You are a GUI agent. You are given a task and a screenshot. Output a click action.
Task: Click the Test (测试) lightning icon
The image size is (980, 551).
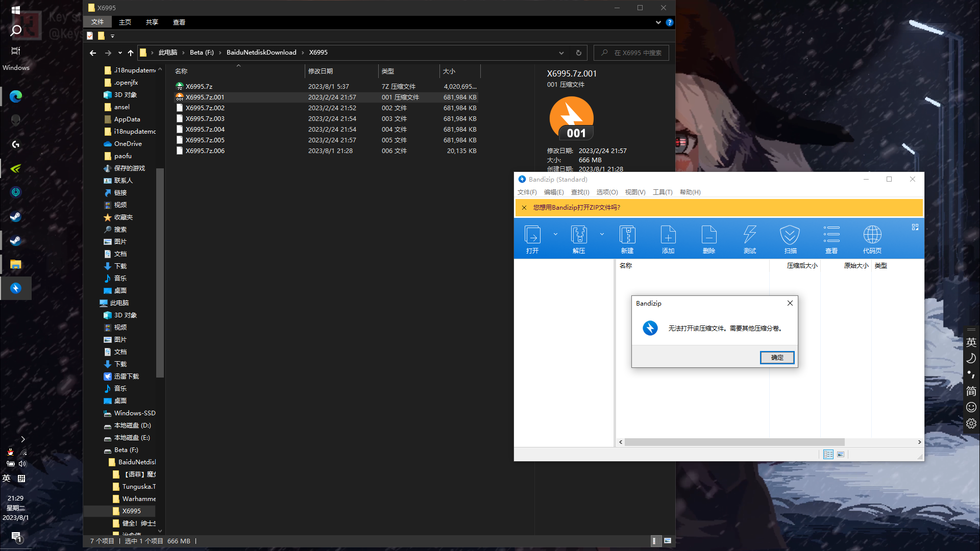(x=750, y=235)
